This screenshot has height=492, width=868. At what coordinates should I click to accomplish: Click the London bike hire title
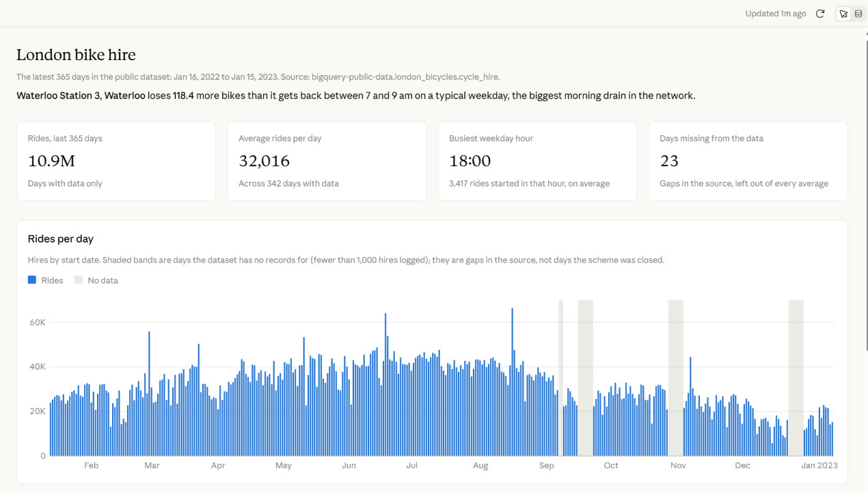[76, 55]
